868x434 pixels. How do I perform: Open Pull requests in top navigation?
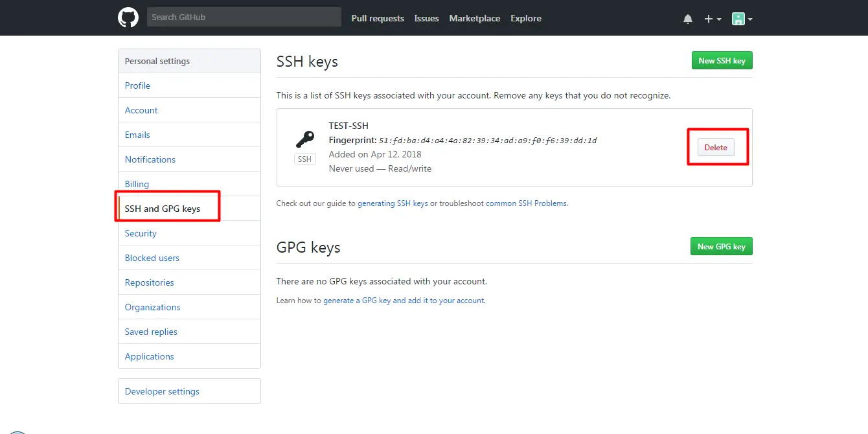(x=378, y=18)
